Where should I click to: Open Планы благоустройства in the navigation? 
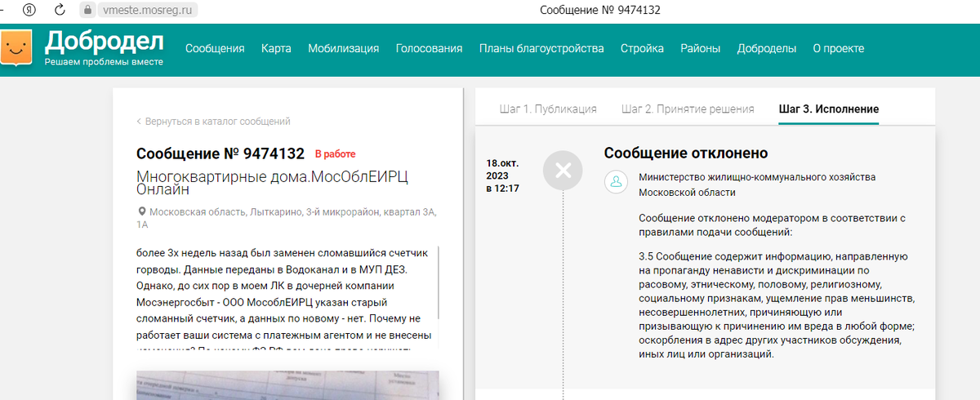click(541, 48)
